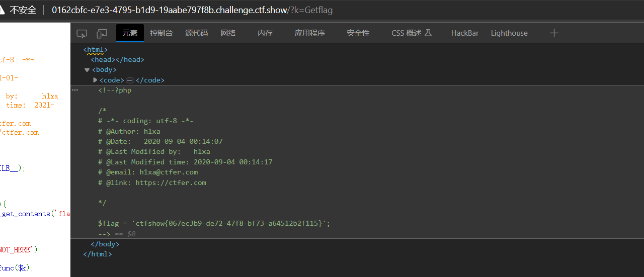Click the --> == $0 closing line
This screenshot has width=644, height=277.
tap(117, 234)
